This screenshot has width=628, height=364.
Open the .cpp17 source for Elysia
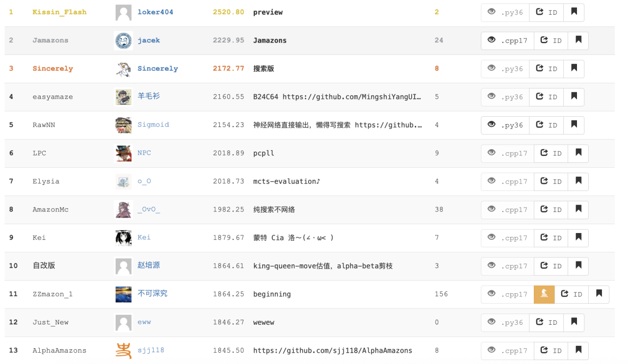[507, 182]
